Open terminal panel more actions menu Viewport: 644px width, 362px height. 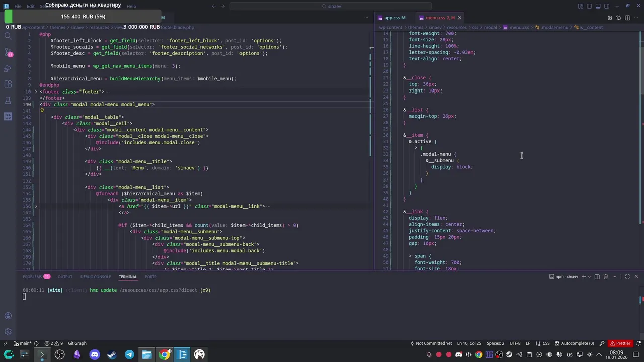(614, 276)
